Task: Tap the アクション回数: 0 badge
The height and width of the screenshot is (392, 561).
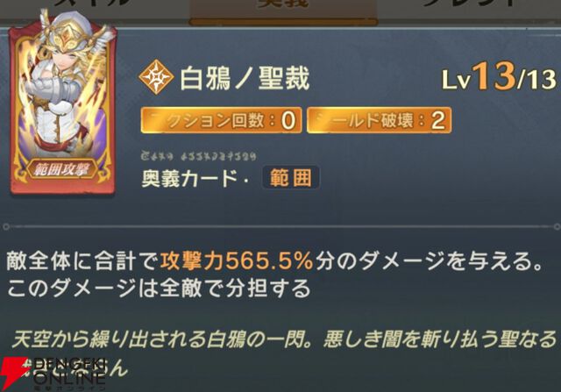Action: [222, 120]
